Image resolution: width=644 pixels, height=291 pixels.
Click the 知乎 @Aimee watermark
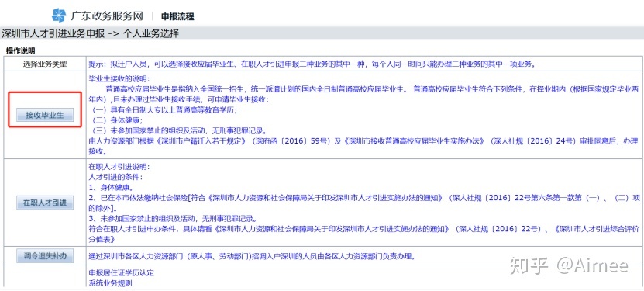pyautogui.click(x=568, y=266)
